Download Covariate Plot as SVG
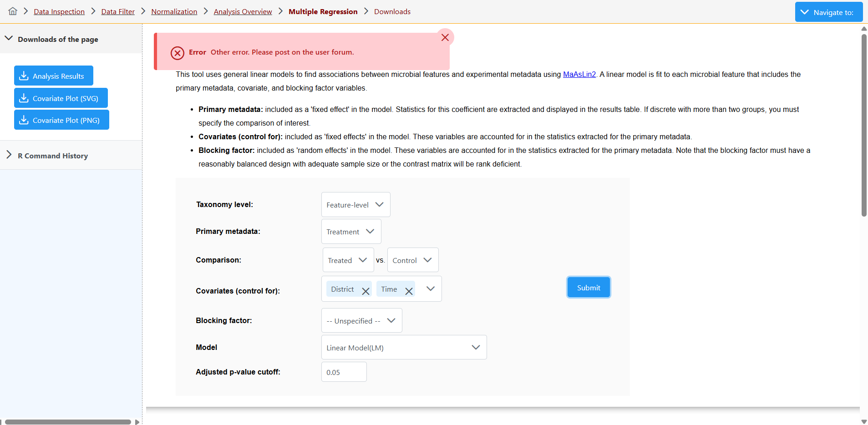 tap(61, 98)
